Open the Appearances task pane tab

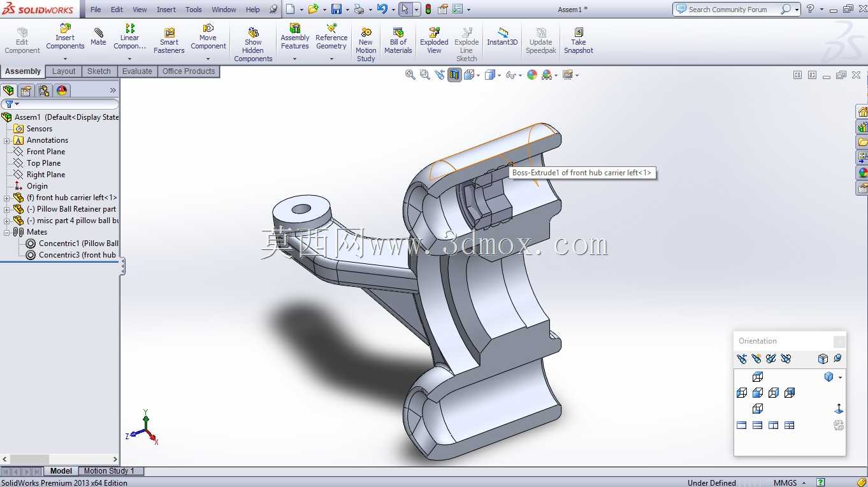[x=862, y=173]
